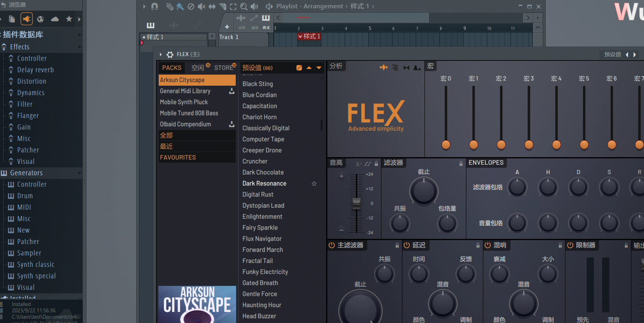Switch to the PACKS tab
This screenshot has height=323, width=644.
click(172, 68)
